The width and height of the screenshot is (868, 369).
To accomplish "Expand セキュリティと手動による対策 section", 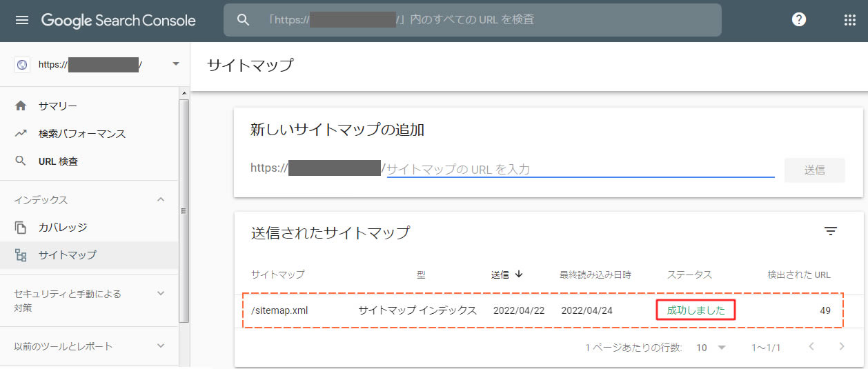I will click(x=161, y=293).
